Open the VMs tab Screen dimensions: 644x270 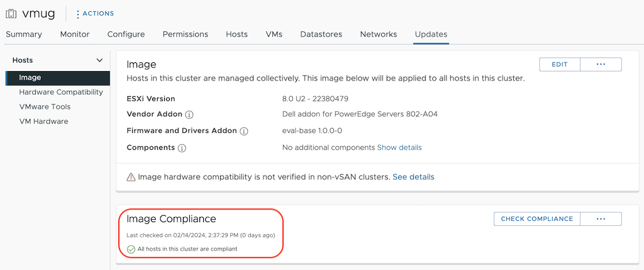(274, 35)
